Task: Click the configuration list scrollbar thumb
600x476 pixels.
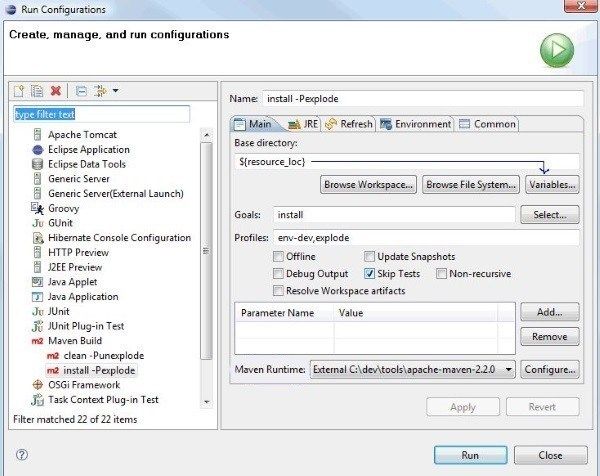Action: coord(207,251)
